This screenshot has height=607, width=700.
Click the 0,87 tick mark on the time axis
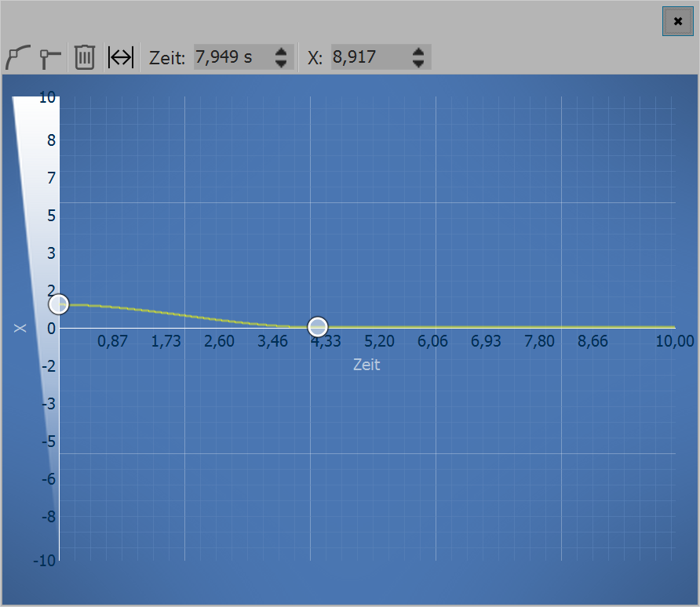point(113,341)
